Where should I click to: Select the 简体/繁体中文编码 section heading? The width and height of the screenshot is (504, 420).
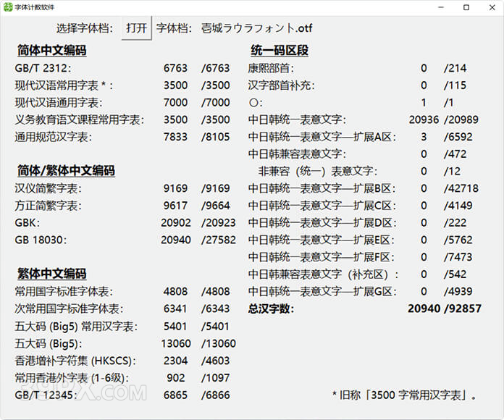(66, 171)
